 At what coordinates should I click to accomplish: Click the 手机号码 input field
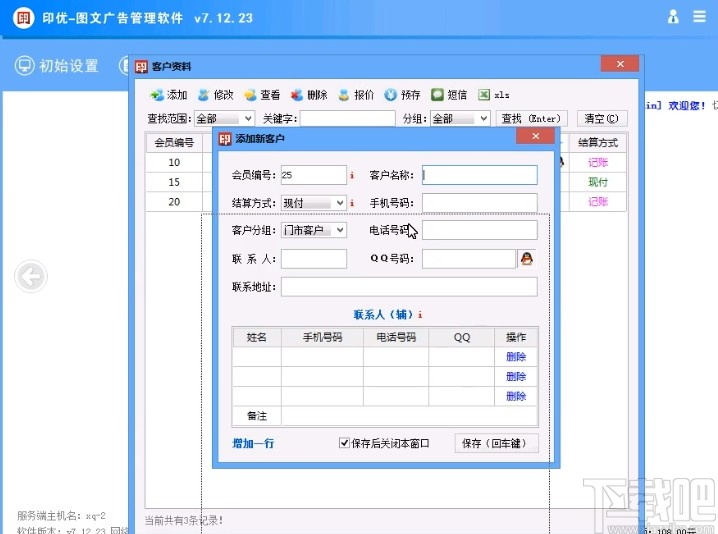click(x=479, y=203)
